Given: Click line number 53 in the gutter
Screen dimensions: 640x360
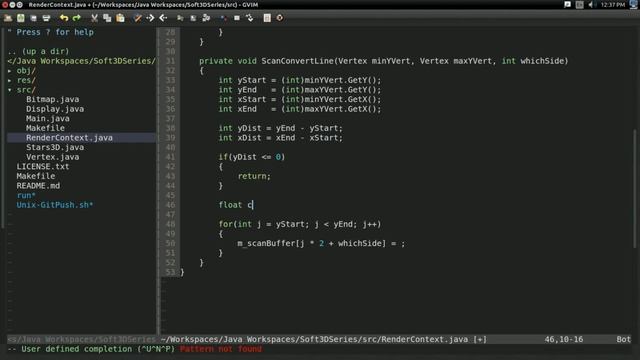Looking at the screenshot, I should point(170,272).
